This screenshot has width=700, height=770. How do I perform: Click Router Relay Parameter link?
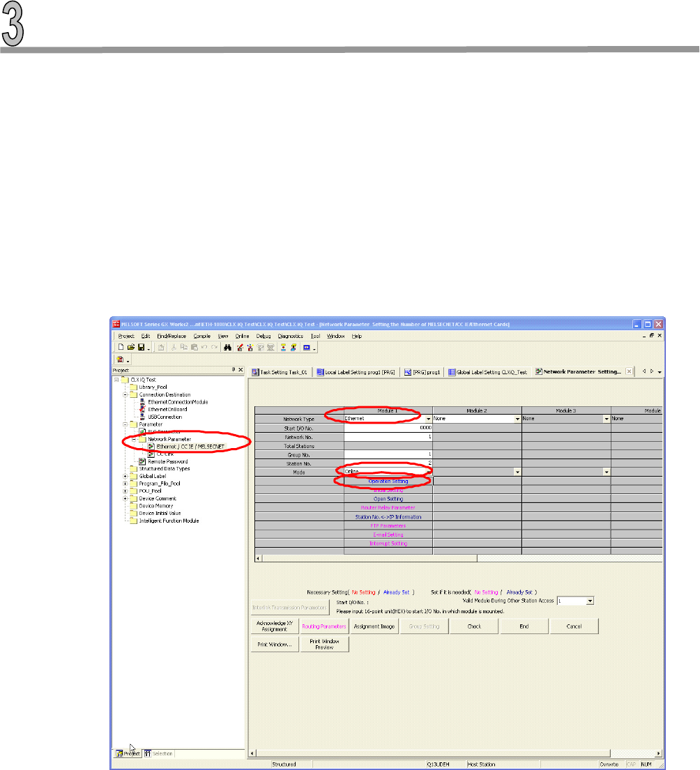point(388,508)
